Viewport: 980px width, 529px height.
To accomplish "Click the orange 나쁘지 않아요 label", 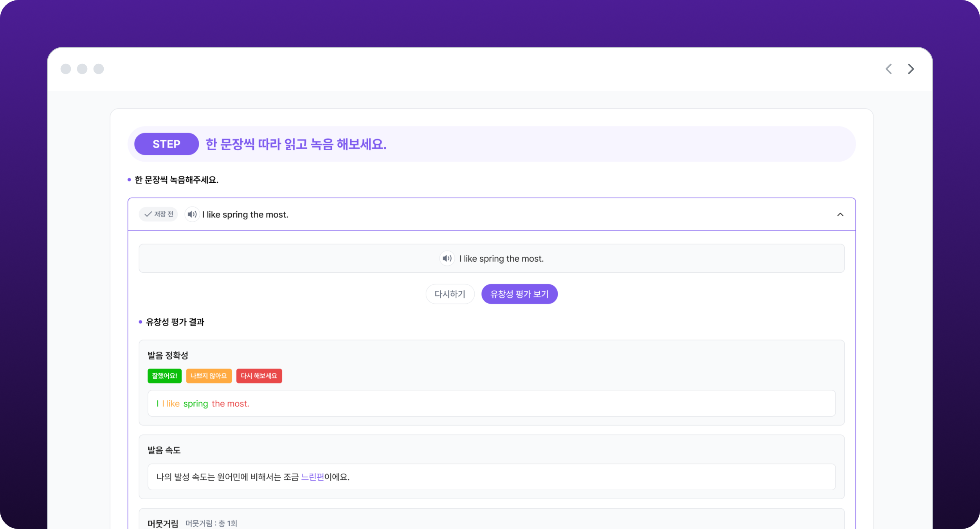I will pyautogui.click(x=209, y=376).
